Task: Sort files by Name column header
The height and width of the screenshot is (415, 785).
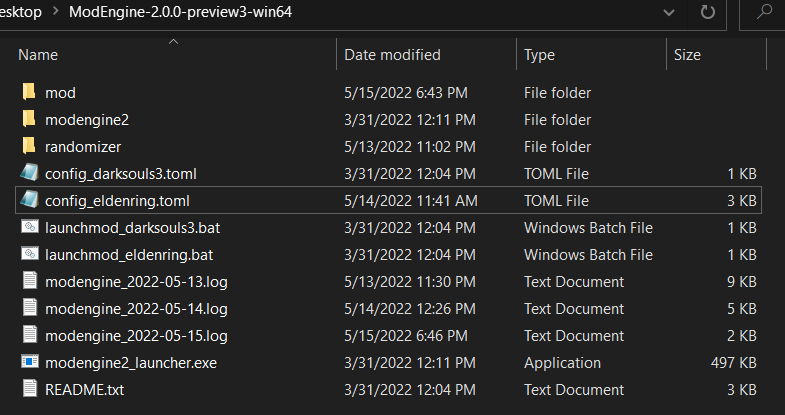Action: (x=38, y=55)
